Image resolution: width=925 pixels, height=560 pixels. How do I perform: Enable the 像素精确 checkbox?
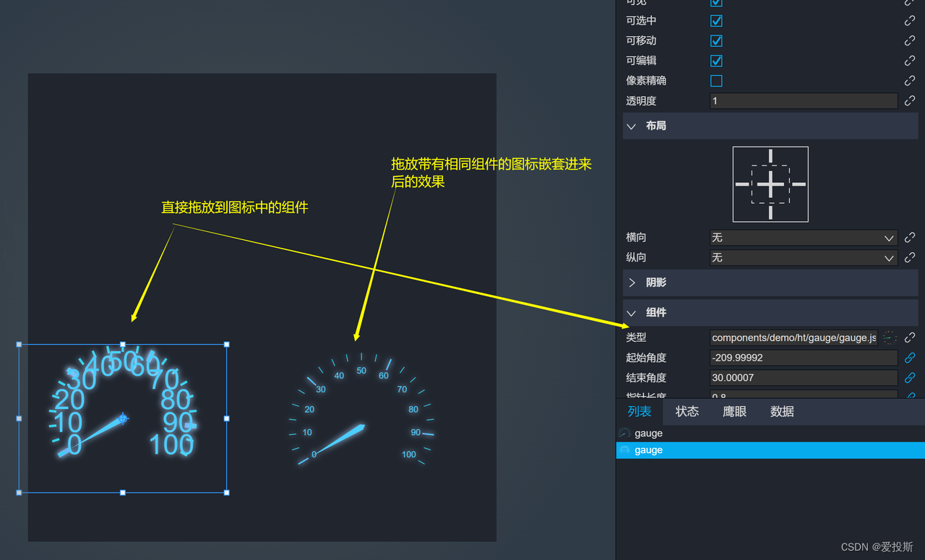pyautogui.click(x=715, y=80)
